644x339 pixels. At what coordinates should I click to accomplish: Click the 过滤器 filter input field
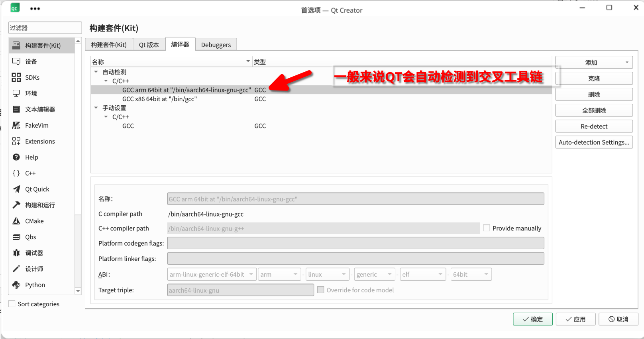click(45, 28)
